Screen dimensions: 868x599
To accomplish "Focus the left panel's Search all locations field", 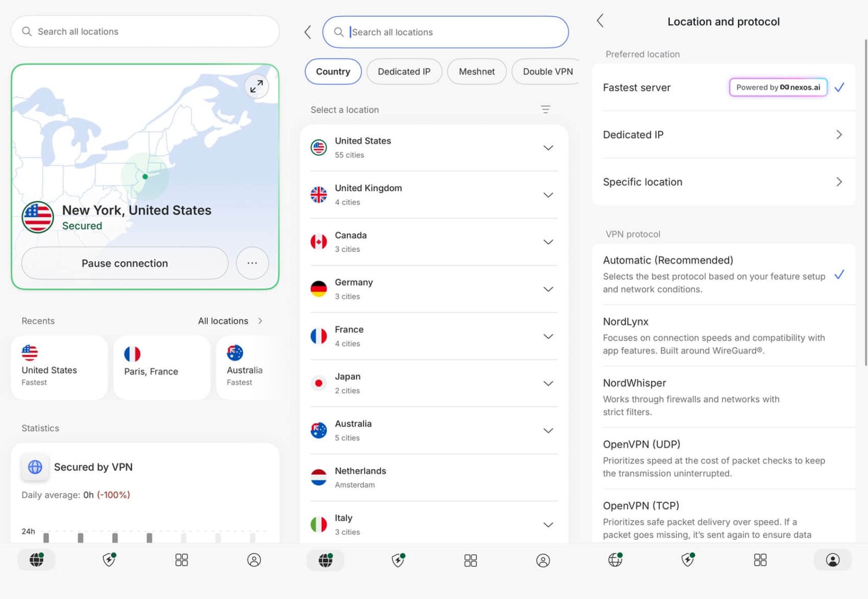I will pyautogui.click(x=145, y=31).
